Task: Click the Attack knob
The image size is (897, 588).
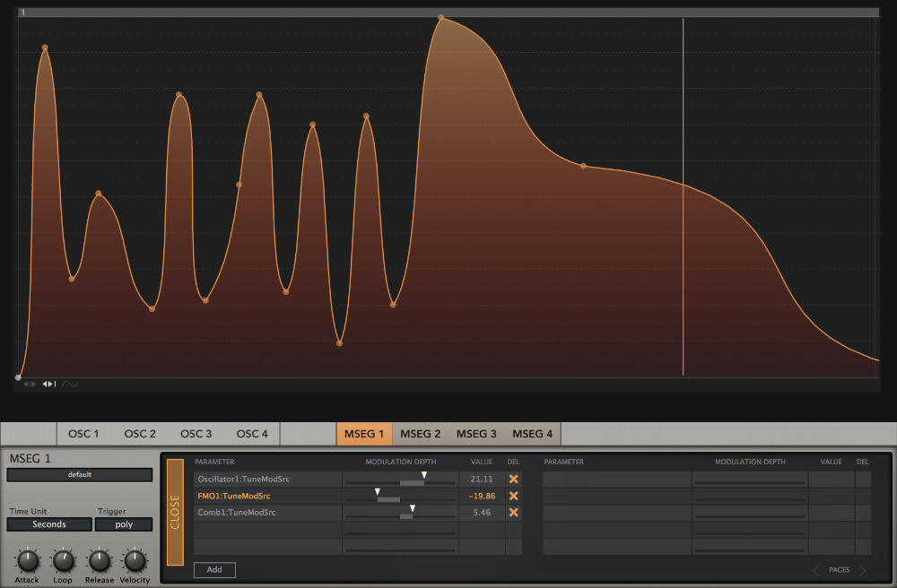Action: click(x=28, y=561)
